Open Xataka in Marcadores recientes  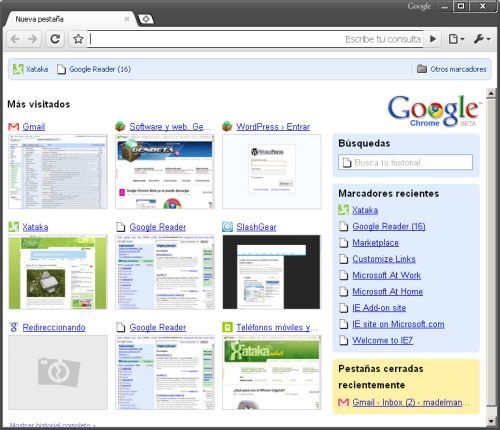pyautogui.click(x=365, y=210)
